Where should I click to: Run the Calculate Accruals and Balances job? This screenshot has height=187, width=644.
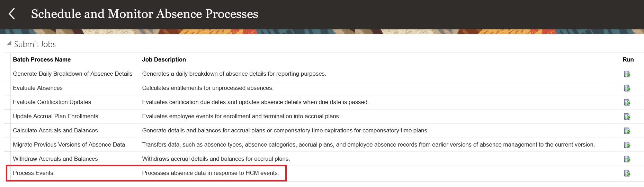[627, 131]
